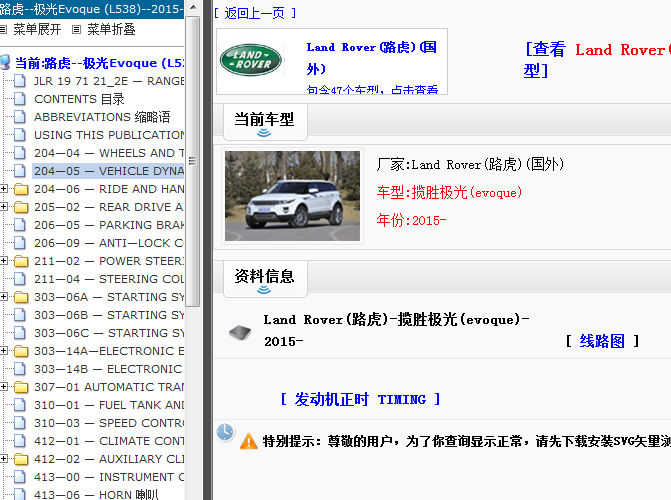Click the red text 车型:揽胜极光(evoque)
This screenshot has height=500, width=671.
pyautogui.click(x=449, y=193)
